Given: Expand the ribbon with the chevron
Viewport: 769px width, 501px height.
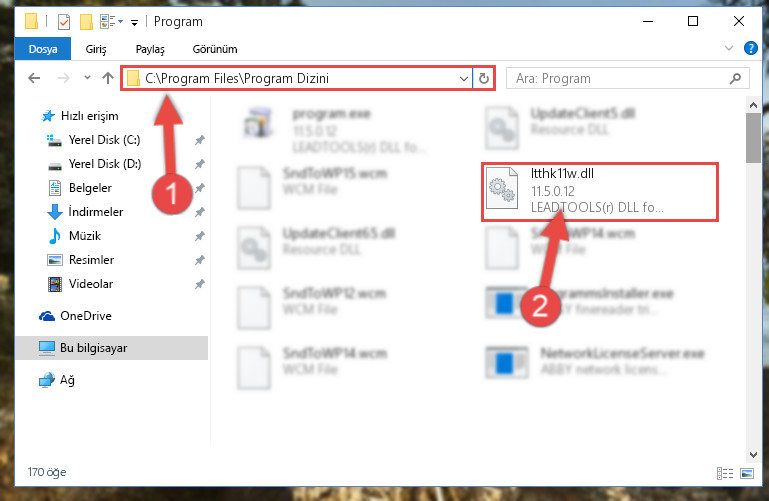Looking at the screenshot, I should 729,48.
